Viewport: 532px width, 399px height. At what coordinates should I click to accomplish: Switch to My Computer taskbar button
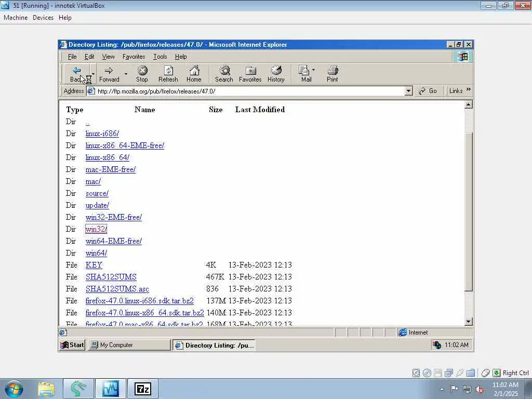tap(129, 345)
